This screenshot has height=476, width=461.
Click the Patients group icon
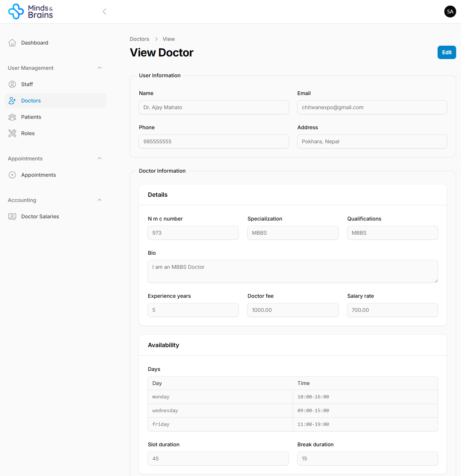pyautogui.click(x=12, y=117)
